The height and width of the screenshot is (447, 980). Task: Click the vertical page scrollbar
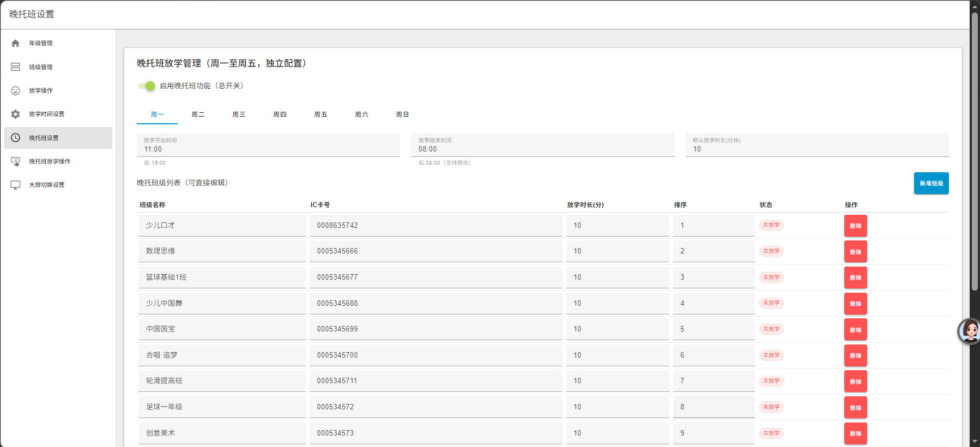(x=975, y=152)
